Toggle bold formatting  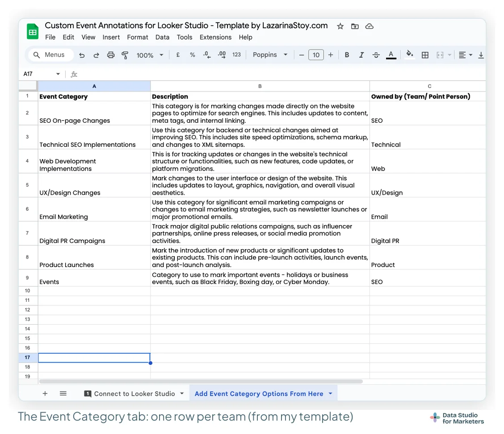point(347,55)
